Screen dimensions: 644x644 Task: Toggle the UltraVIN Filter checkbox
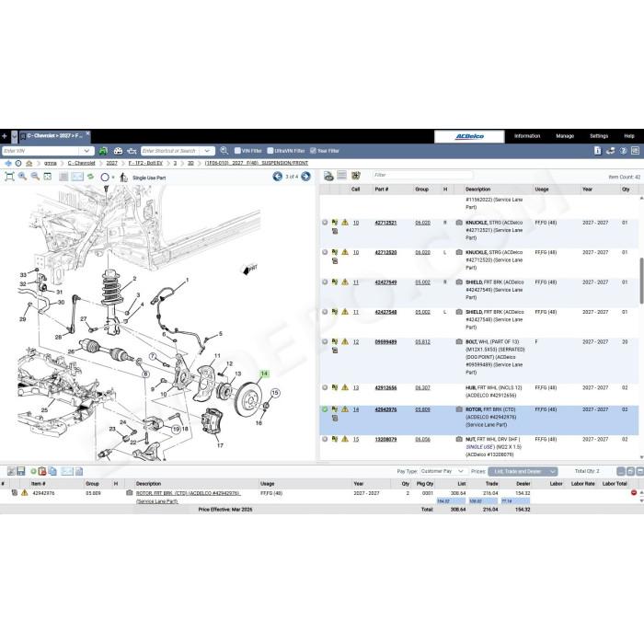click(270, 151)
